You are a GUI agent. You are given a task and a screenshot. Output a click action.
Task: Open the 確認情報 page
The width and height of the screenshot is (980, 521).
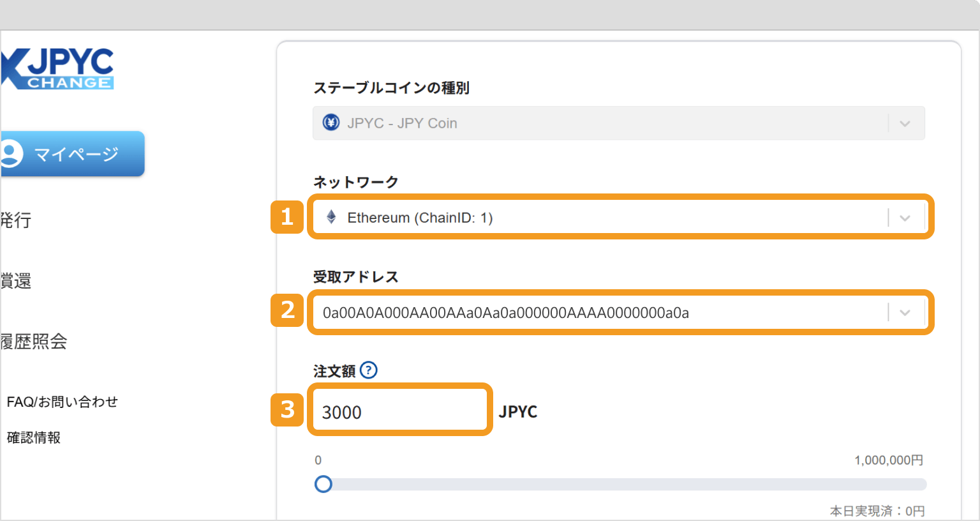coord(34,437)
